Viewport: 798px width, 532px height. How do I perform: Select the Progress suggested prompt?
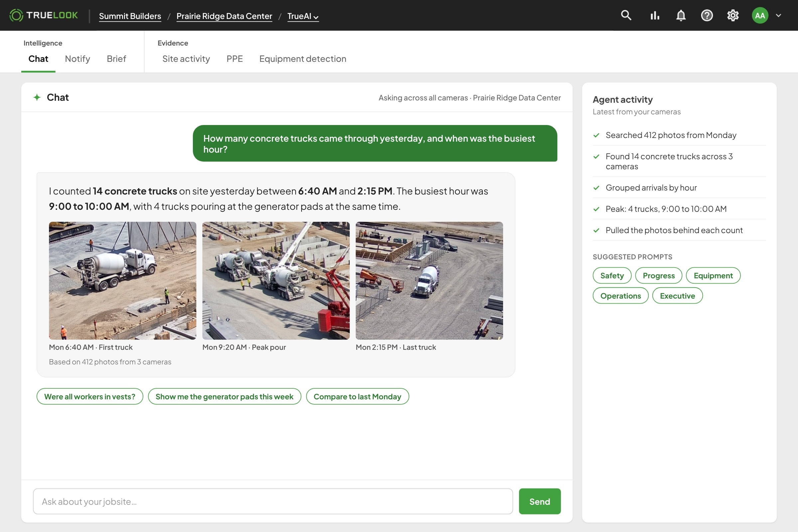pyautogui.click(x=659, y=275)
